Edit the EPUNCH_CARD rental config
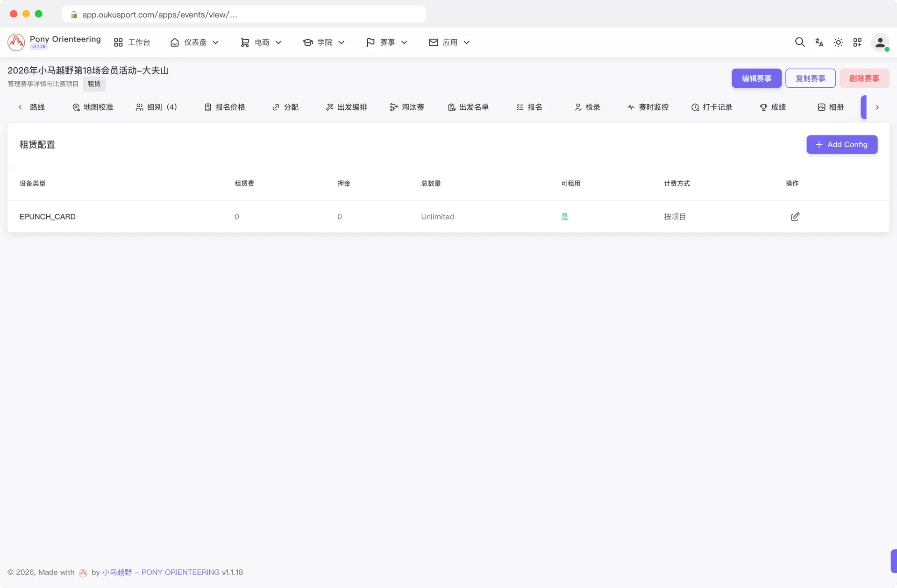 click(795, 217)
